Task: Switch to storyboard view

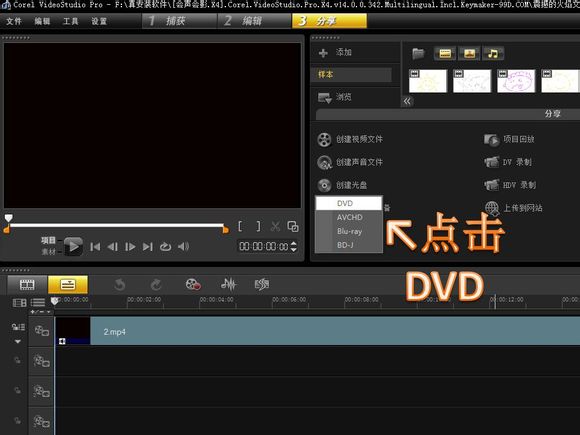Action: point(27,284)
